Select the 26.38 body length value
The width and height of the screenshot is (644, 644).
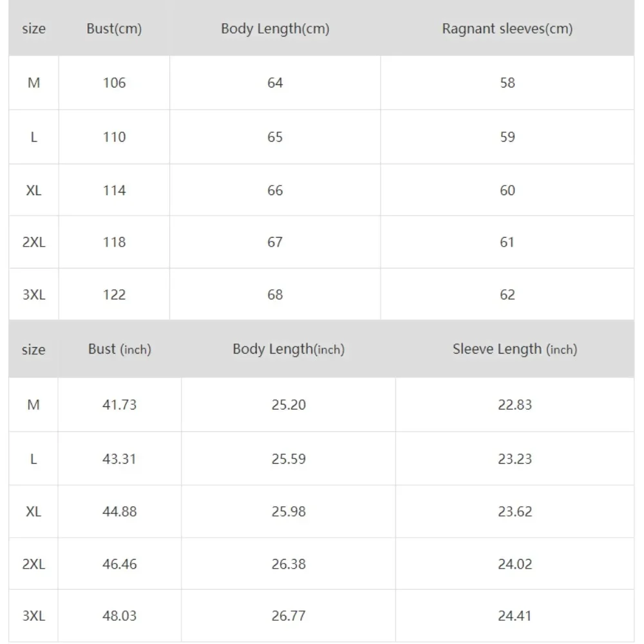click(289, 563)
